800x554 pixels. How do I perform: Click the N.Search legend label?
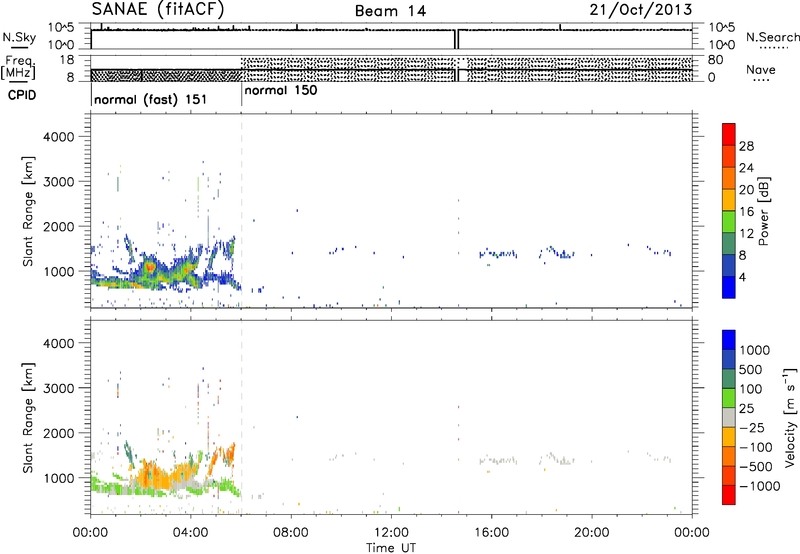(772, 37)
